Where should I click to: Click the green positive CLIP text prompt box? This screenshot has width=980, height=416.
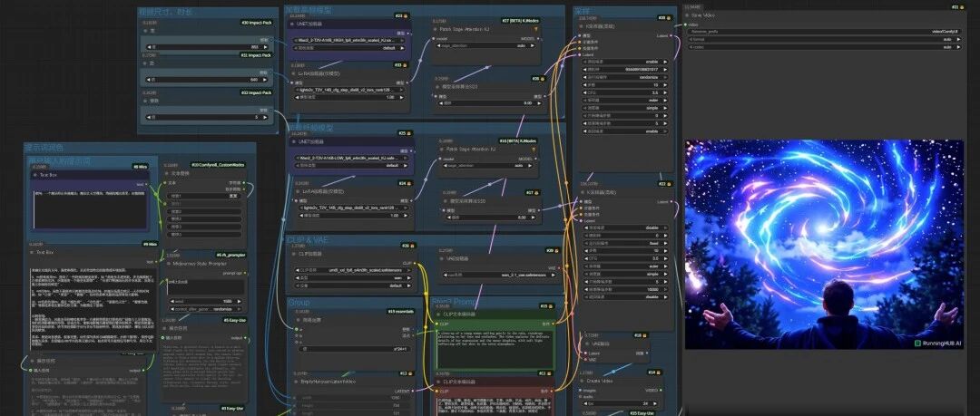click(495, 349)
